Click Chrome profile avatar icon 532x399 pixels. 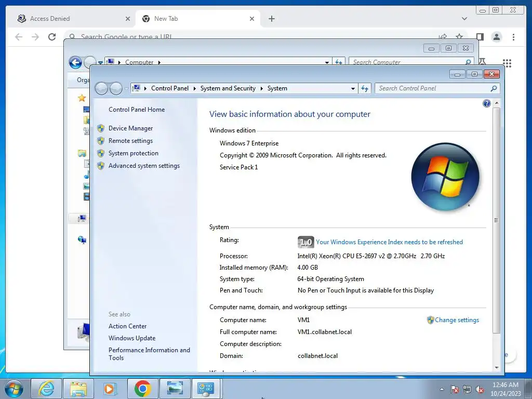point(497,37)
